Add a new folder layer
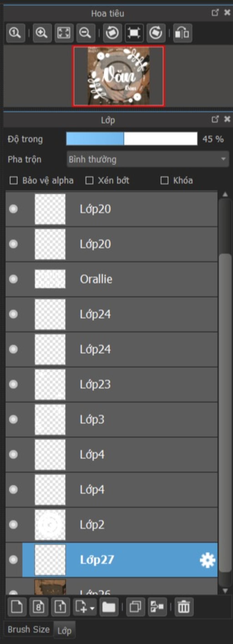The height and width of the screenshot is (644, 233). coord(109,606)
